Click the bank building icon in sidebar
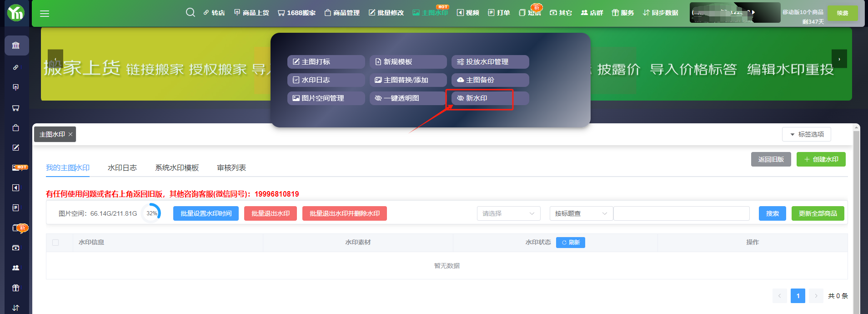The image size is (868, 314). 16,46
